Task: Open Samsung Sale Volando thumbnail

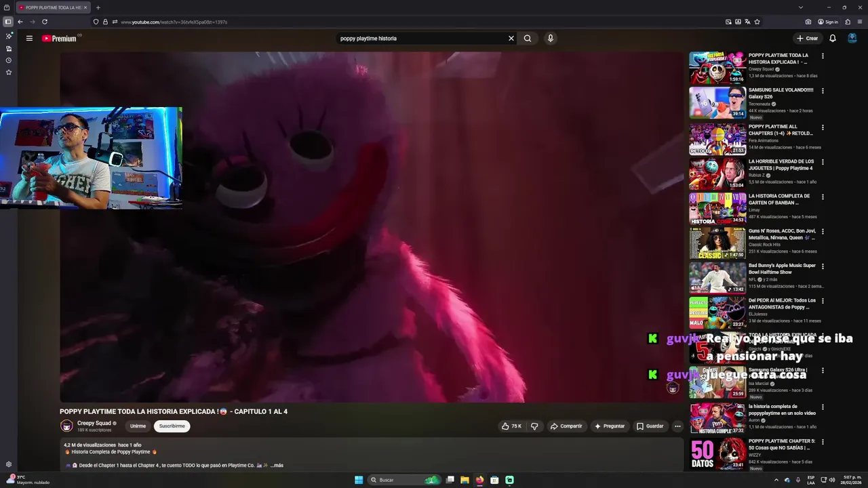Action: pyautogui.click(x=717, y=102)
